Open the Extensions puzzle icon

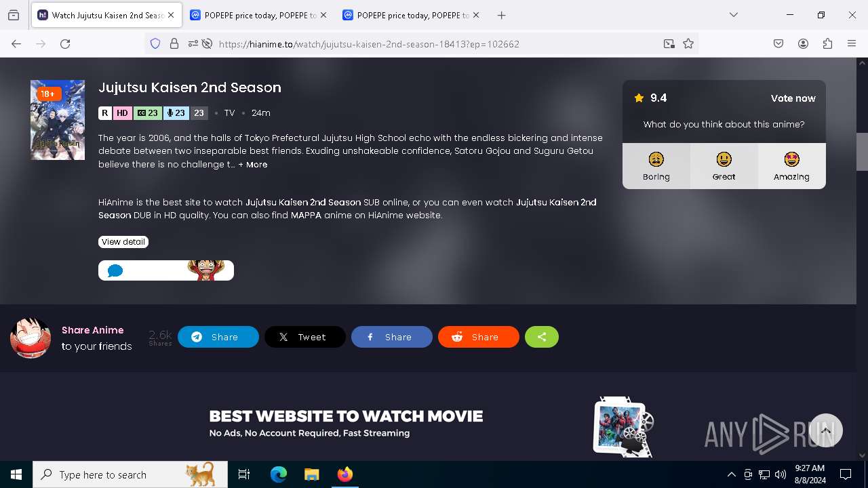tap(827, 43)
